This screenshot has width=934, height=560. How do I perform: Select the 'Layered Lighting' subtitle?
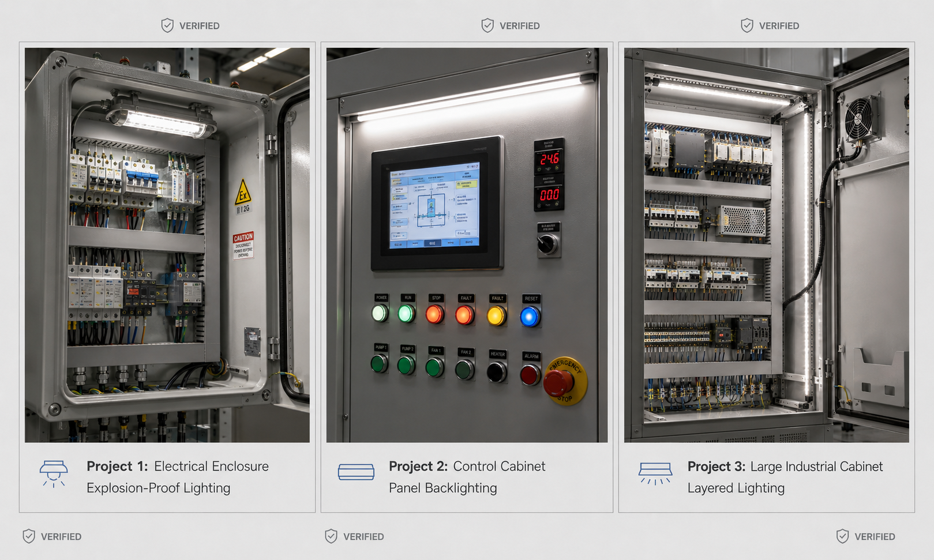coord(736,488)
